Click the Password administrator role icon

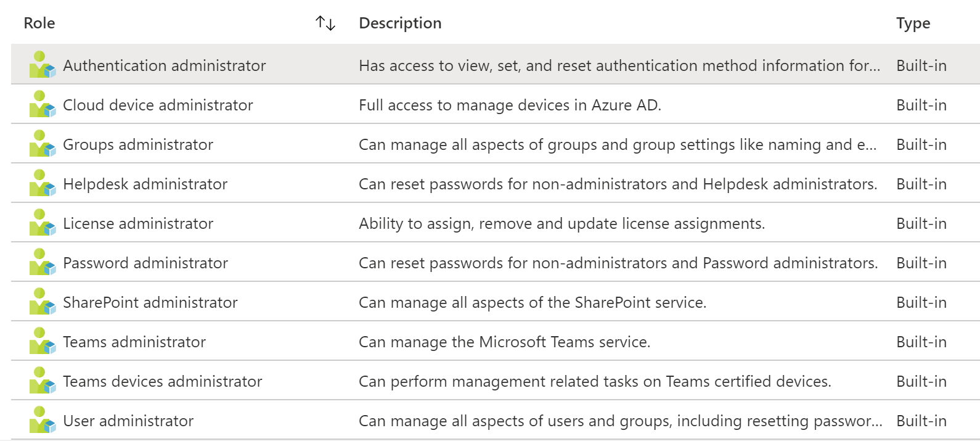pos(42,262)
